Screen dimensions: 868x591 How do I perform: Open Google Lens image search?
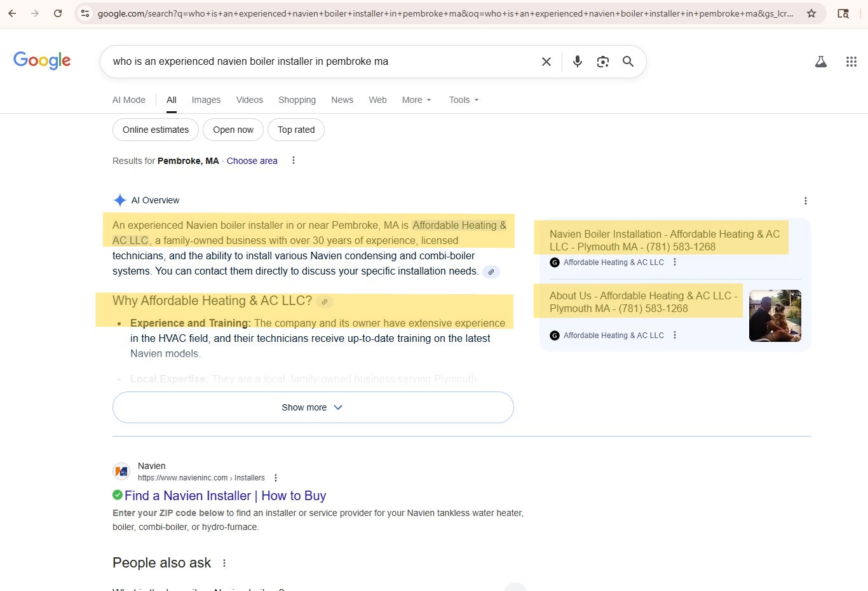(602, 62)
